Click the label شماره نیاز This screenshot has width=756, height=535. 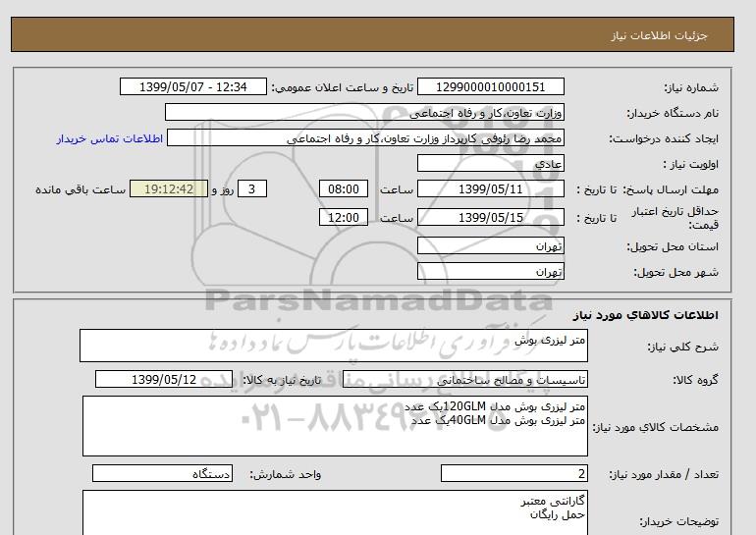[x=691, y=87]
